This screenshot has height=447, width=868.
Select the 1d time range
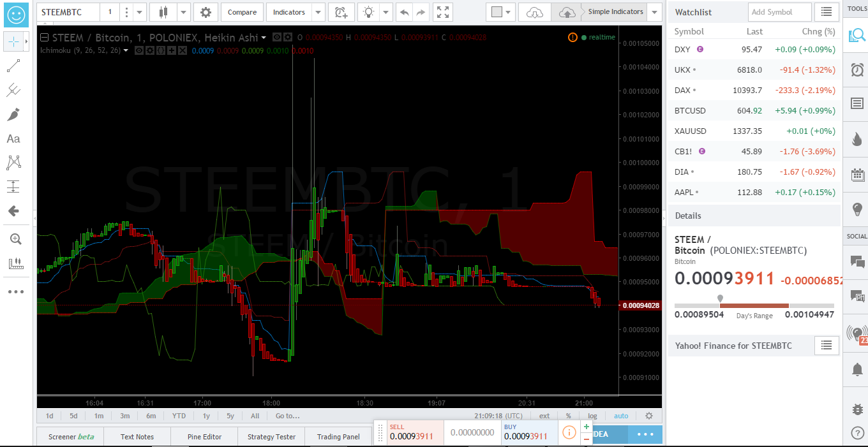(49, 416)
